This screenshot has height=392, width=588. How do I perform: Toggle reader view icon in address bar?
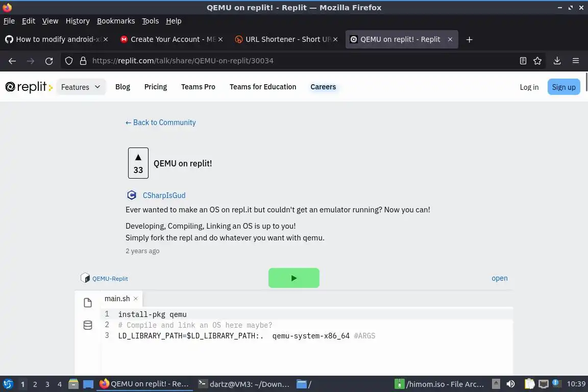(x=523, y=61)
